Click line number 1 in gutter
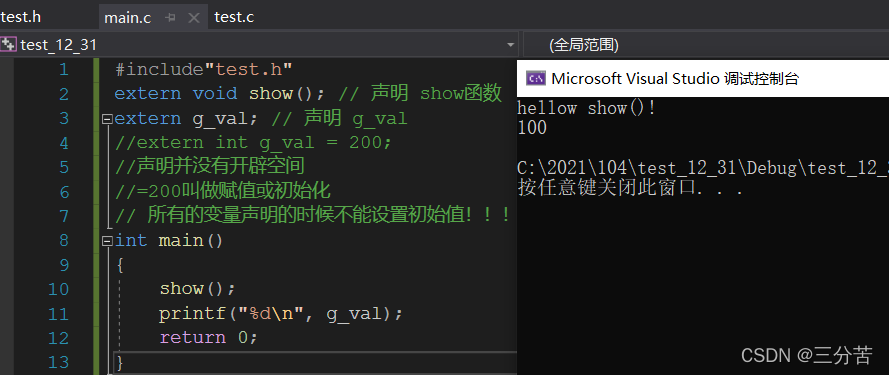 tap(63, 70)
